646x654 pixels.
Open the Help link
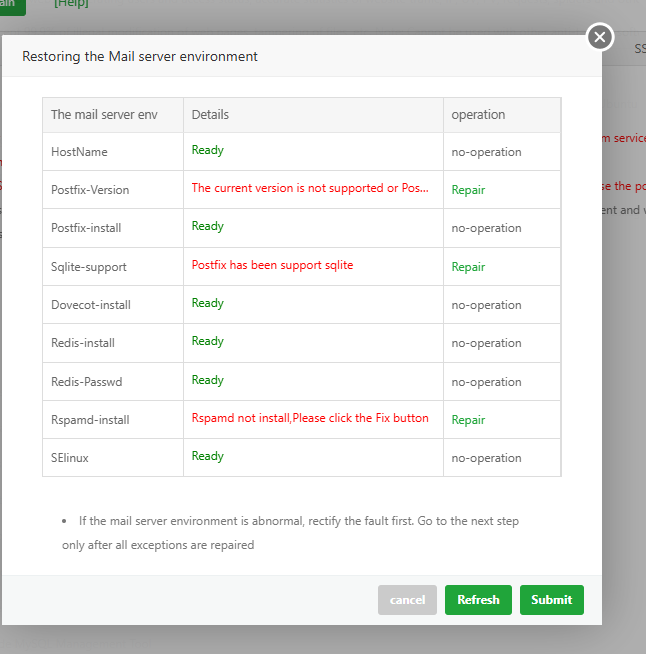71,3
